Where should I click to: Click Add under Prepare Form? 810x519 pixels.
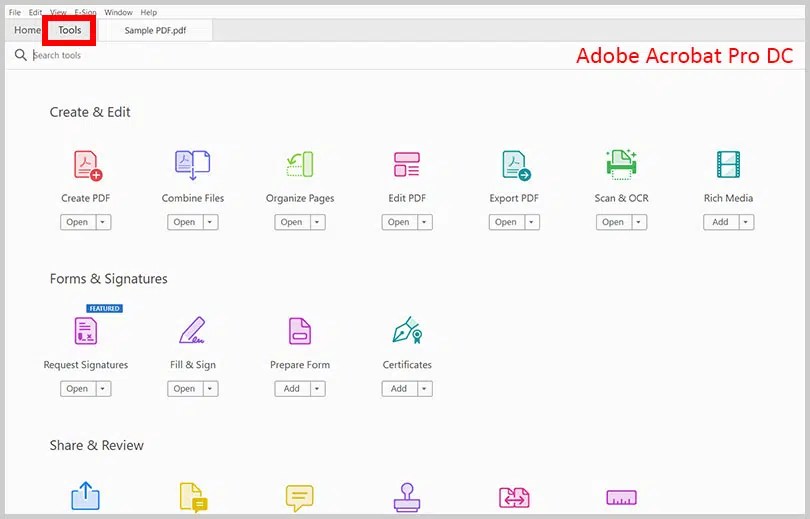tap(292, 388)
